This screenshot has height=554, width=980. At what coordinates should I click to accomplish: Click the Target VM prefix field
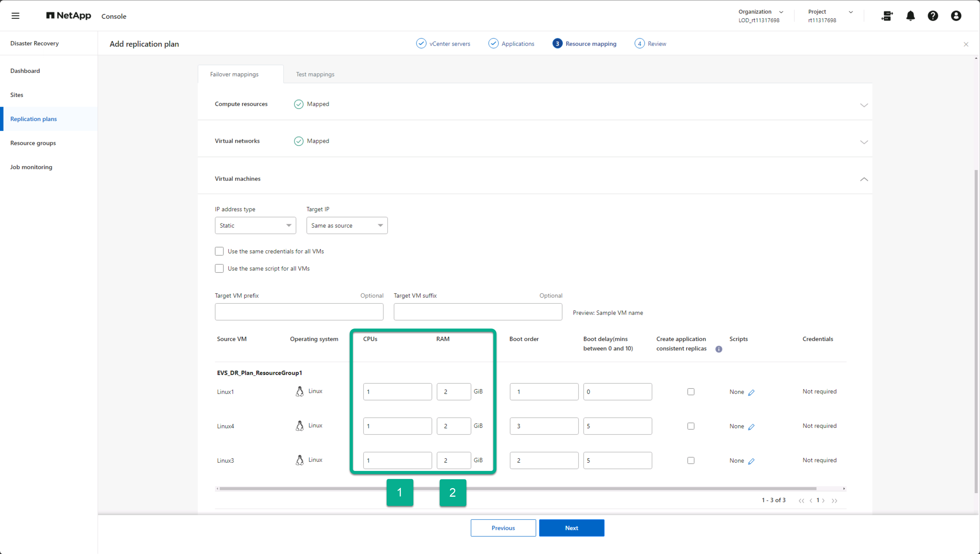[x=299, y=312]
